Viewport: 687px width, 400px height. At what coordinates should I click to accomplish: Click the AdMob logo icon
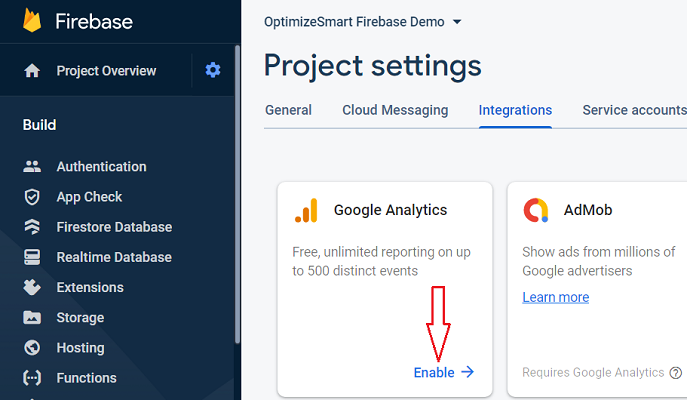[536, 210]
